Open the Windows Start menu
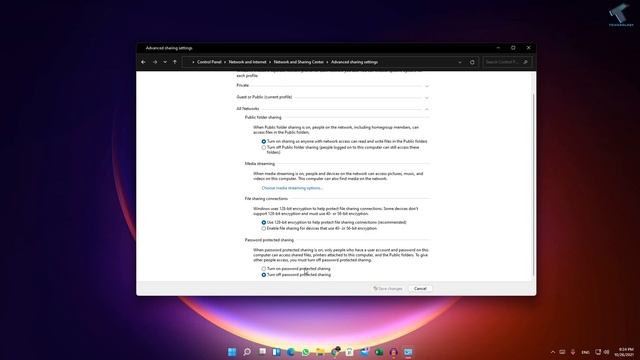The image size is (640, 360). 232,352
